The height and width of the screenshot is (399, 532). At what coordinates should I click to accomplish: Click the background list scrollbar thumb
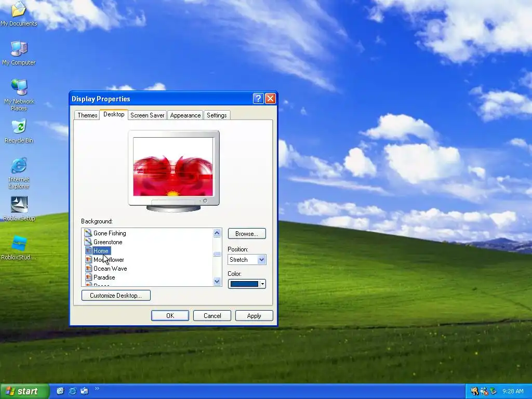tap(217, 254)
